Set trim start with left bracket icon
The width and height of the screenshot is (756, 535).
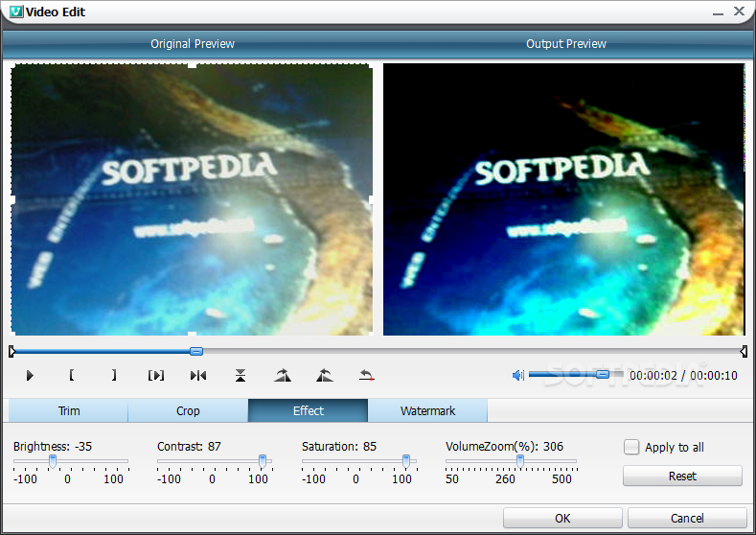point(71,375)
